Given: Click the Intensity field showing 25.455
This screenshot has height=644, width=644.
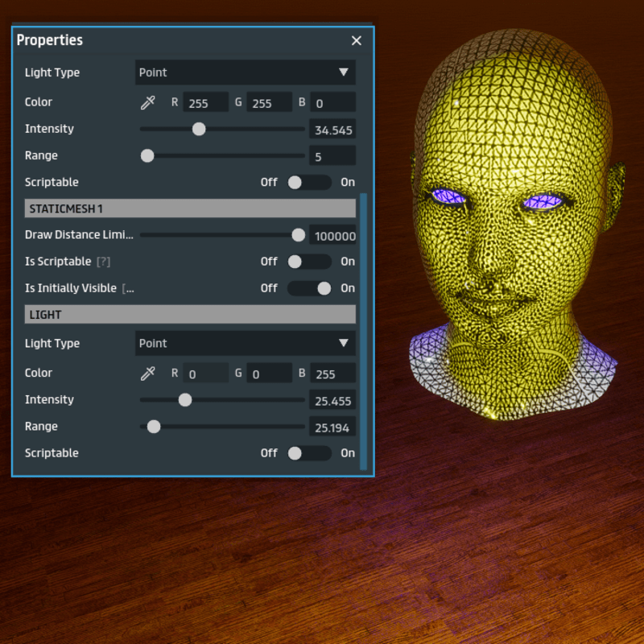Looking at the screenshot, I should (332, 400).
